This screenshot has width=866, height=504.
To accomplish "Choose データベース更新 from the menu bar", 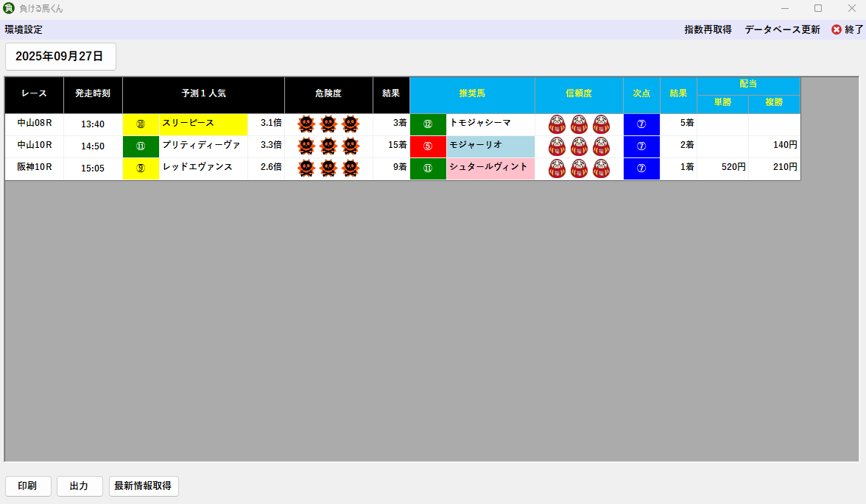I will click(x=782, y=30).
